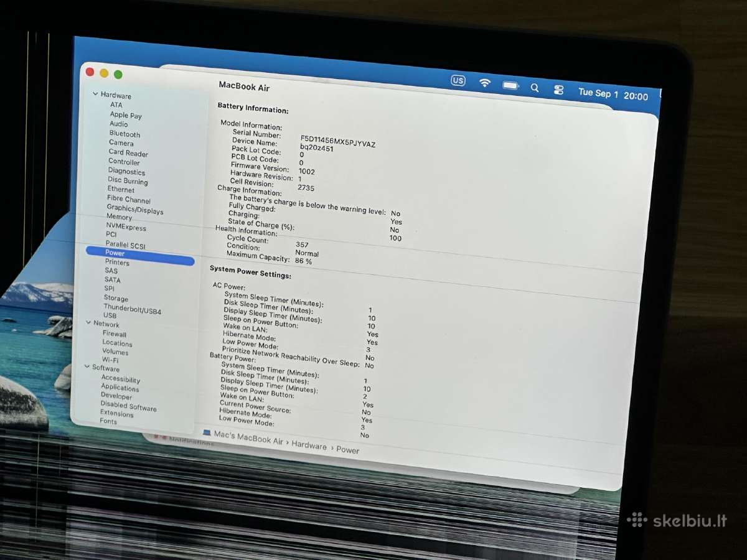Select PCI in the sidebar
747x560 pixels.
pos(111,235)
